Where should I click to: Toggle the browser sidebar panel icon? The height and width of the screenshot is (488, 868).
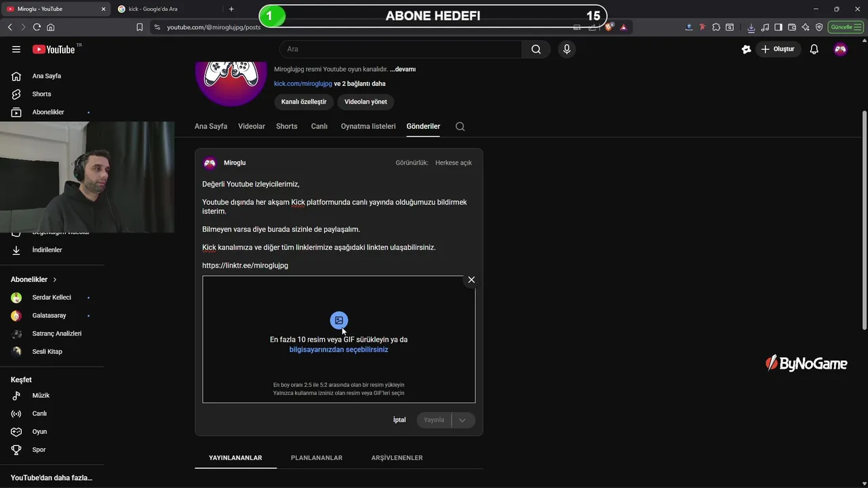pos(778,27)
